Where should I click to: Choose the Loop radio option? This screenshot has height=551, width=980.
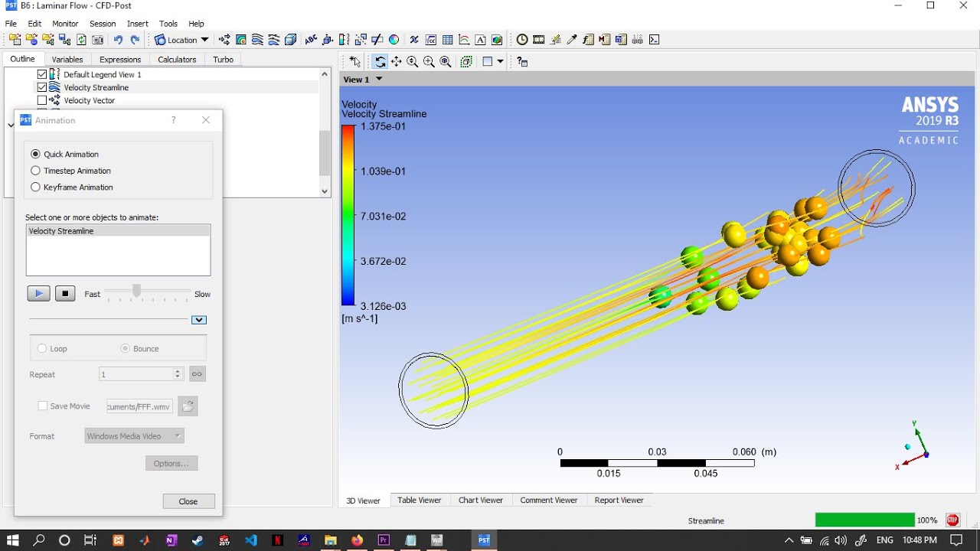(x=42, y=348)
